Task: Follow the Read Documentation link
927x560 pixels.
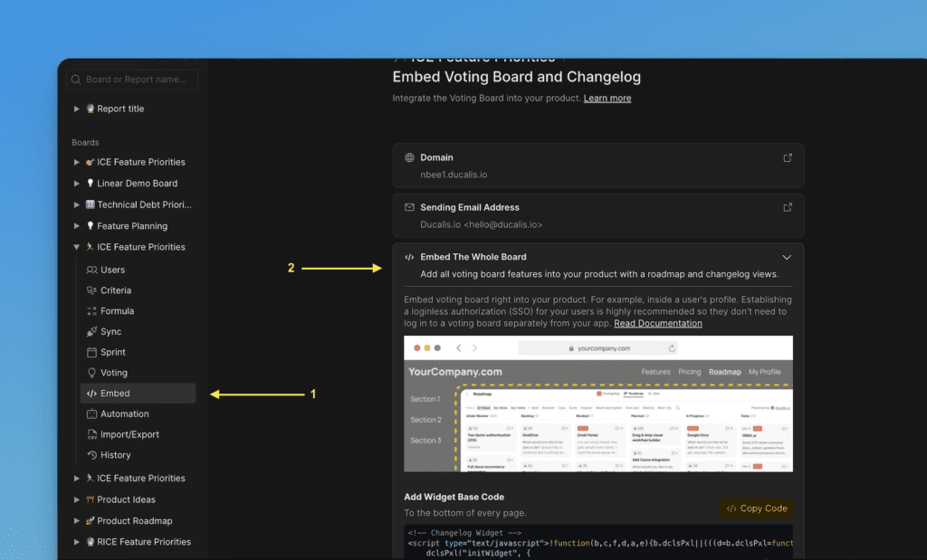Action: (x=657, y=323)
